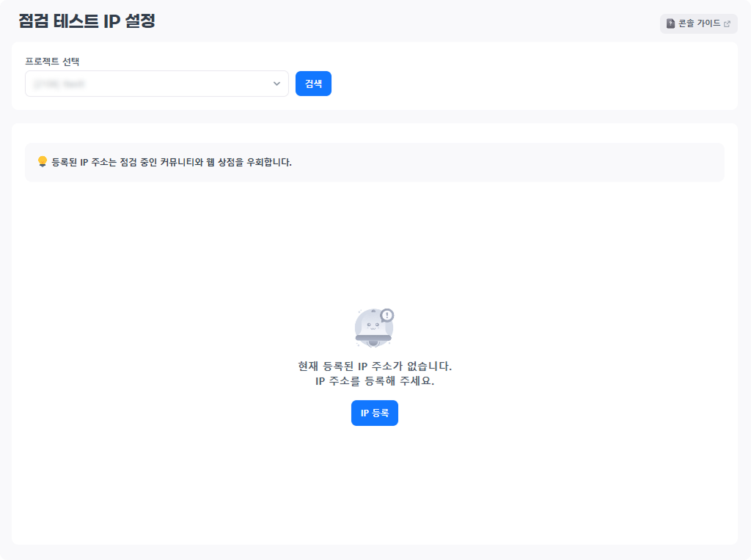This screenshot has width=751, height=560.
Task: Expand the project selector chevron arrow
Action: coord(276,84)
